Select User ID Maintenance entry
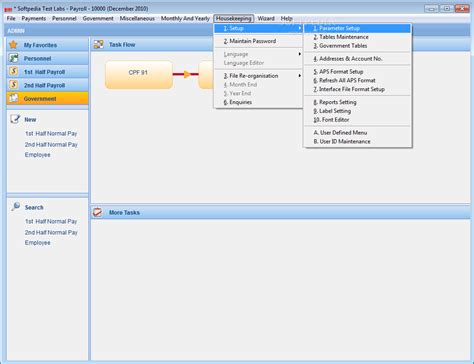The height and width of the screenshot is (364, 474). pos(357,141)
